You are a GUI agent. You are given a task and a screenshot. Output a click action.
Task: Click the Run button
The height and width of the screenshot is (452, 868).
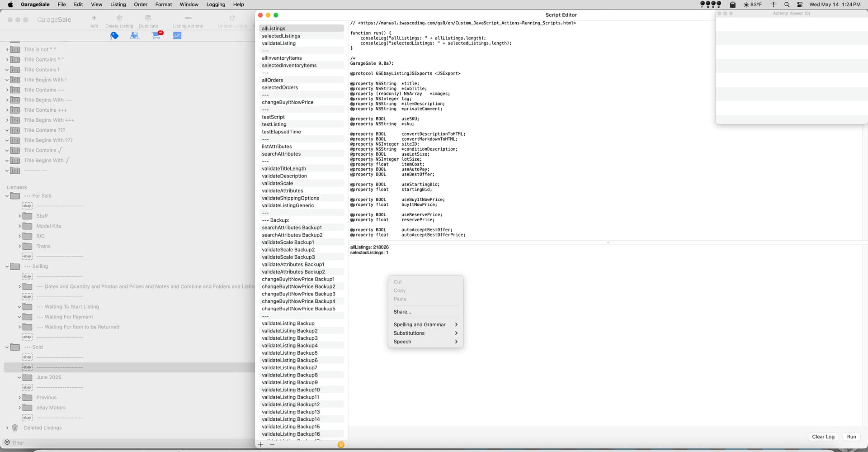(851, 437)
